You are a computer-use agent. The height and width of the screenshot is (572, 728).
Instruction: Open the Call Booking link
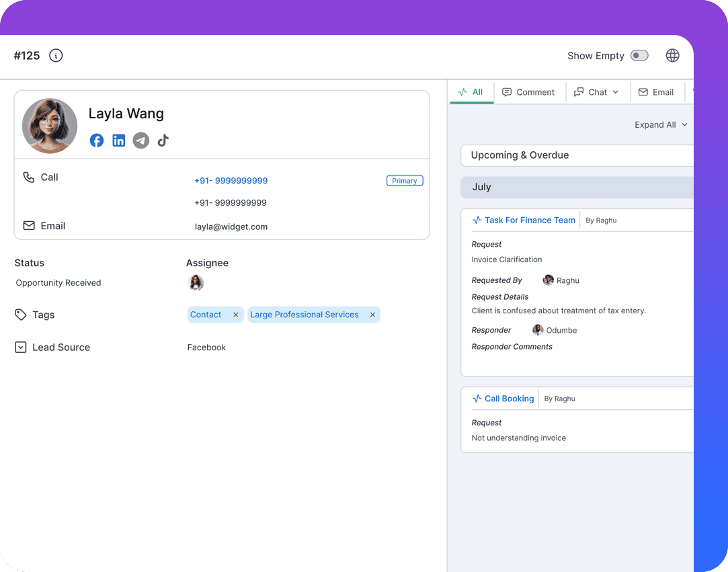click(510, 399)
